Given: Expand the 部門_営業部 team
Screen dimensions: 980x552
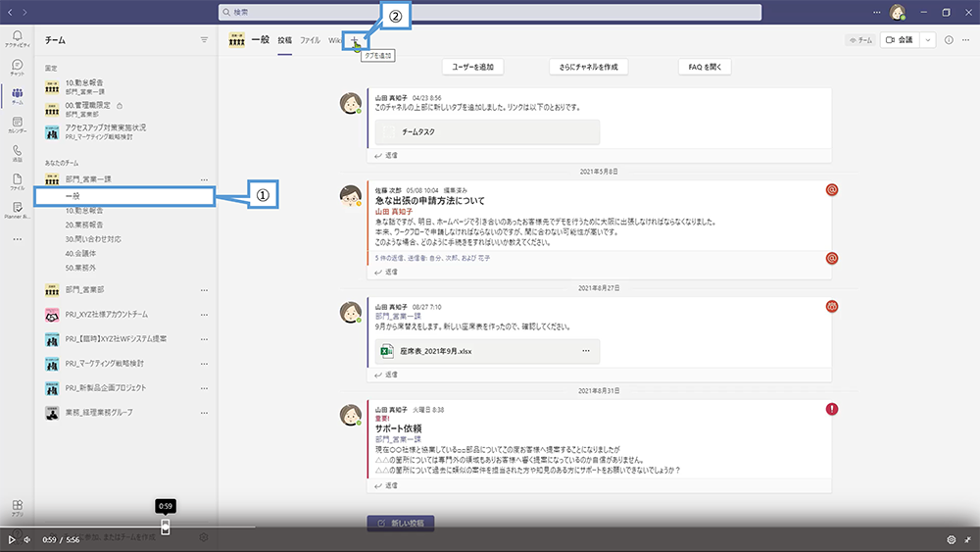Looking at the screenshot, I should tap(85, 290).
